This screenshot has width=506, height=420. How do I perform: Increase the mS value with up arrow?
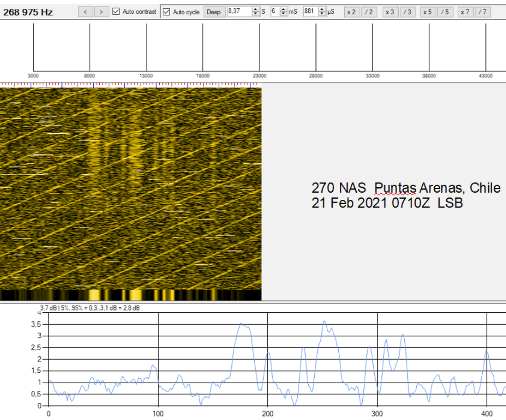coord(283,9)
